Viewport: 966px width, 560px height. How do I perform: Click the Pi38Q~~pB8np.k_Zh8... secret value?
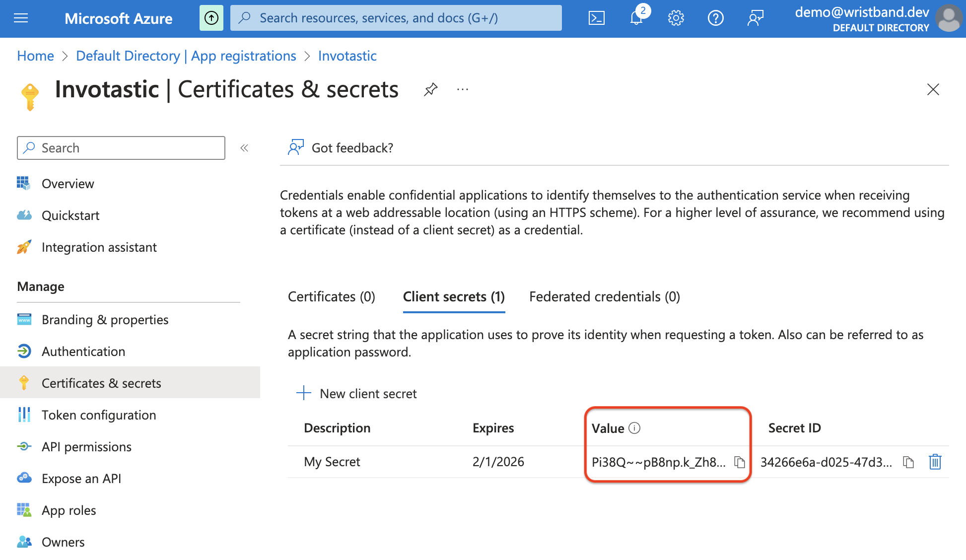pos(659,462)
